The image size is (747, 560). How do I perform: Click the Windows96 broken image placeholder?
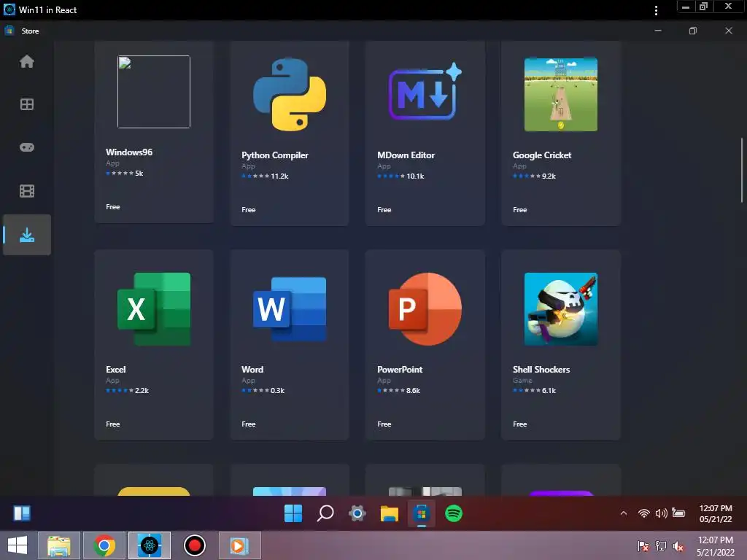coord(154,92)
